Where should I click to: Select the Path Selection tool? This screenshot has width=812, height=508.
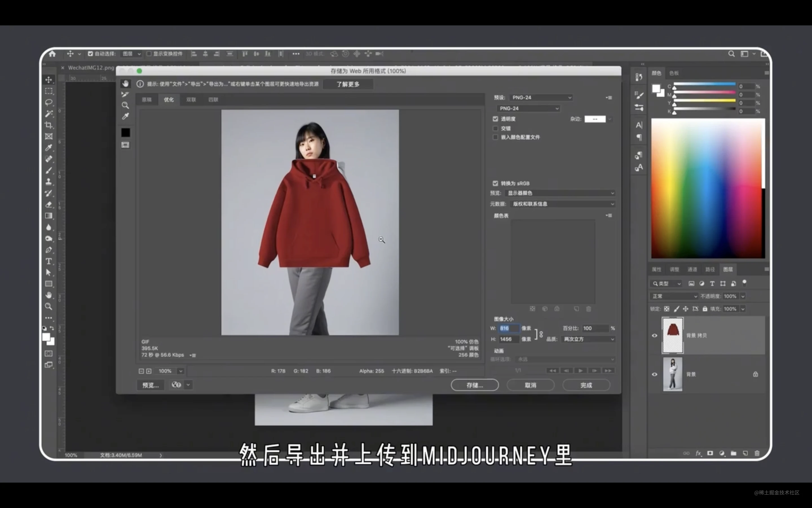click(x=49, y=272)
